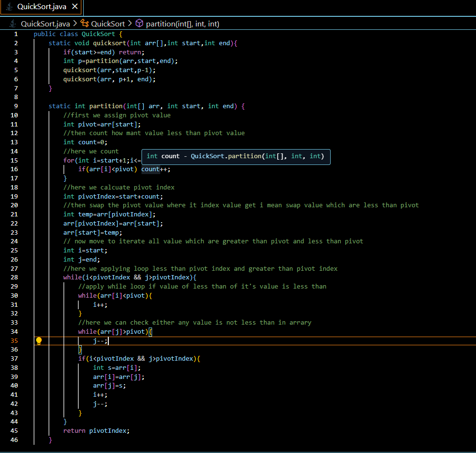Click the Java file icon in the tab

(10, 6)
